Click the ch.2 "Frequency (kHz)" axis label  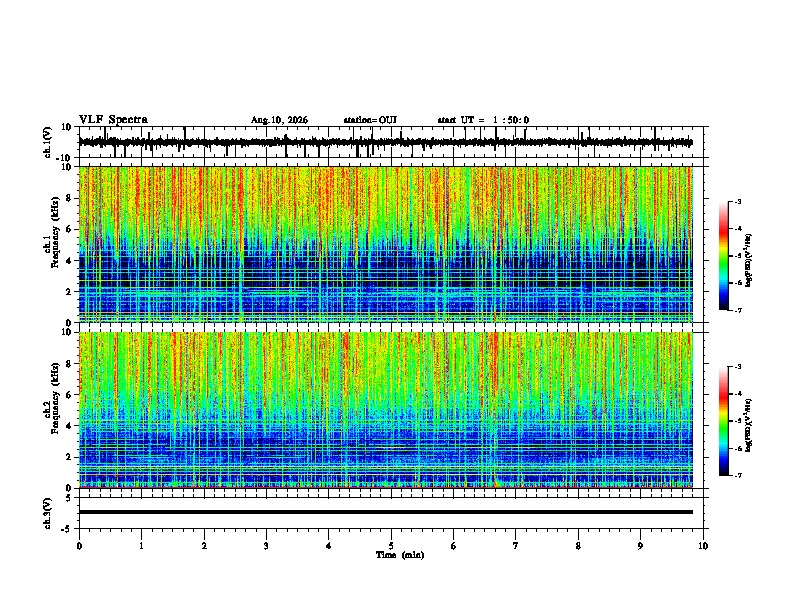click(55, 398)
